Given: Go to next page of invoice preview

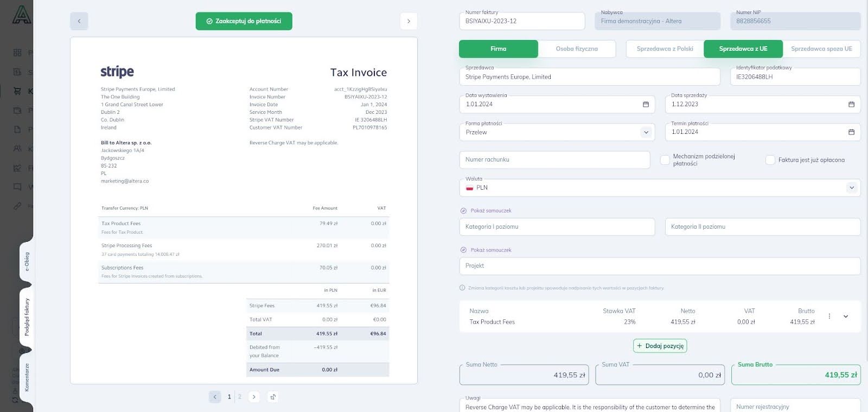Looking at the screenshot, I should click(x=254, y=397).
